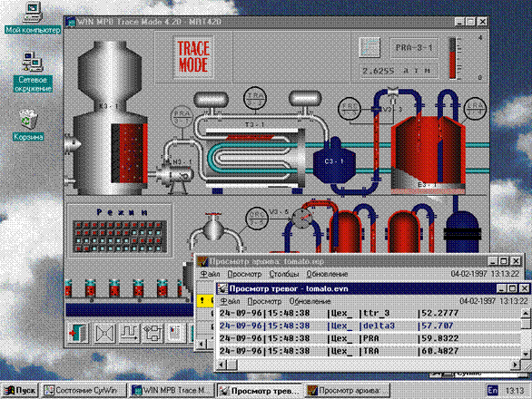Click the report document toolbar button
Image resolution: width=532 pixels, height=399 pixels.
pos(176,333)
